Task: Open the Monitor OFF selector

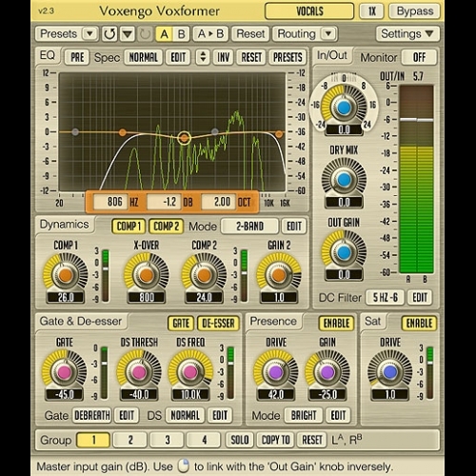Action: [419, 57]
